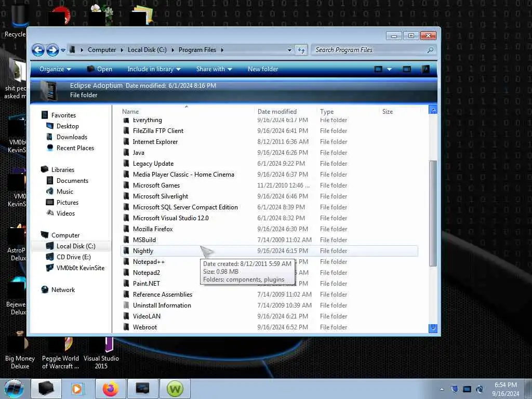Go back with the Back arrow button

pos(38,50)
